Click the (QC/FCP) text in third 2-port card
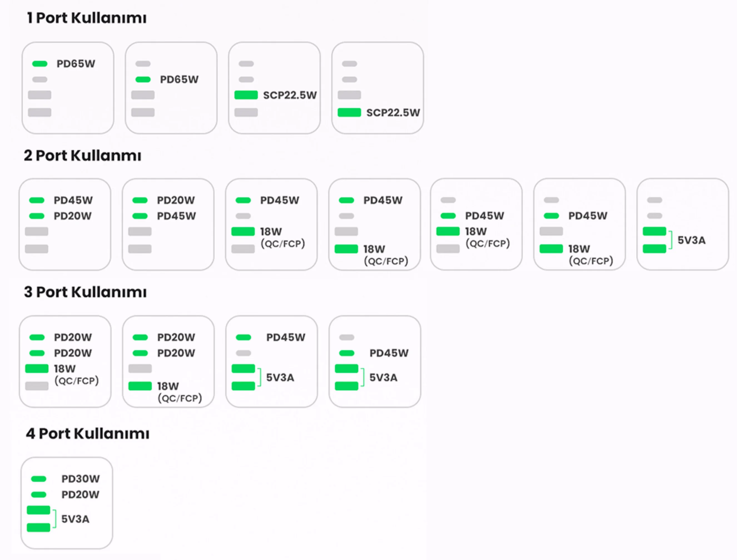This screenshot has width=737, height=560. point(283,244)
